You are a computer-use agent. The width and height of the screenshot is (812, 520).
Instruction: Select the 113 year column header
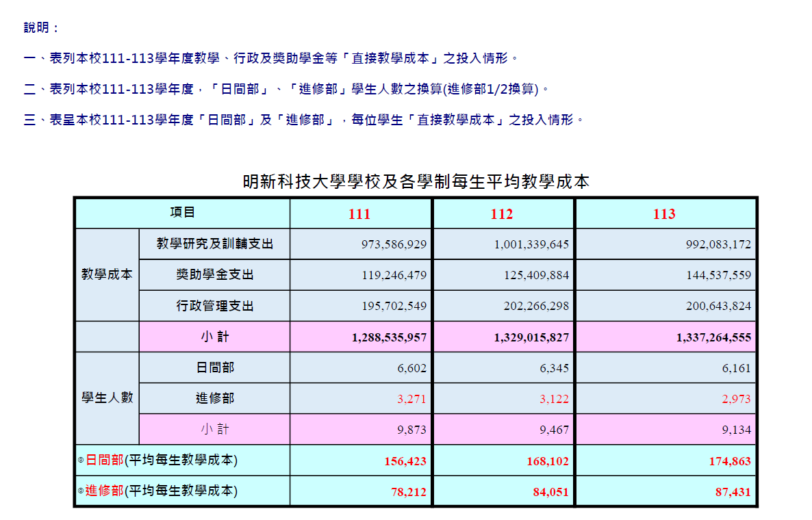(664, 214)
